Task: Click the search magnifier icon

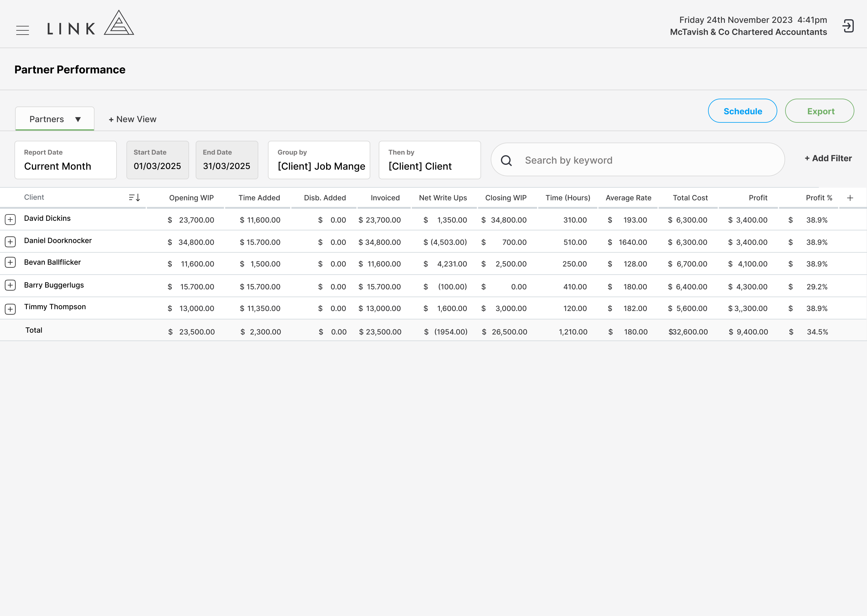Action: click(x=506, y=160)
